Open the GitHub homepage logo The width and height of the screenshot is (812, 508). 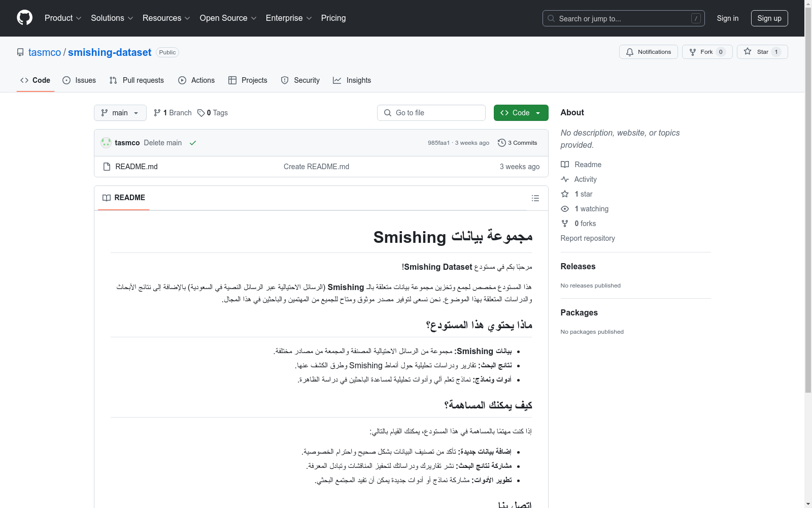point(24,18)
